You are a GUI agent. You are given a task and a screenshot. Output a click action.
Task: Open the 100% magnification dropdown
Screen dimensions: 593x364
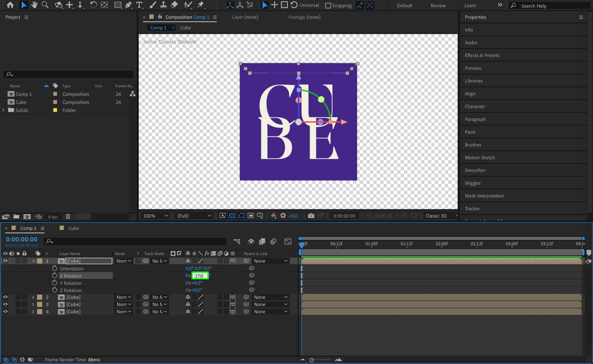coord(155,216)
